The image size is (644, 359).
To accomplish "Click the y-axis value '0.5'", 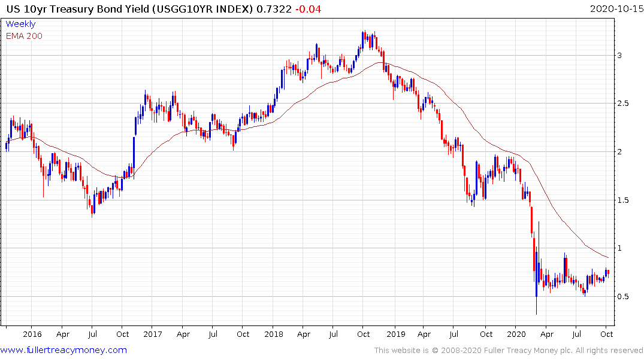I will pyautogui.click(x=623, y=297).
